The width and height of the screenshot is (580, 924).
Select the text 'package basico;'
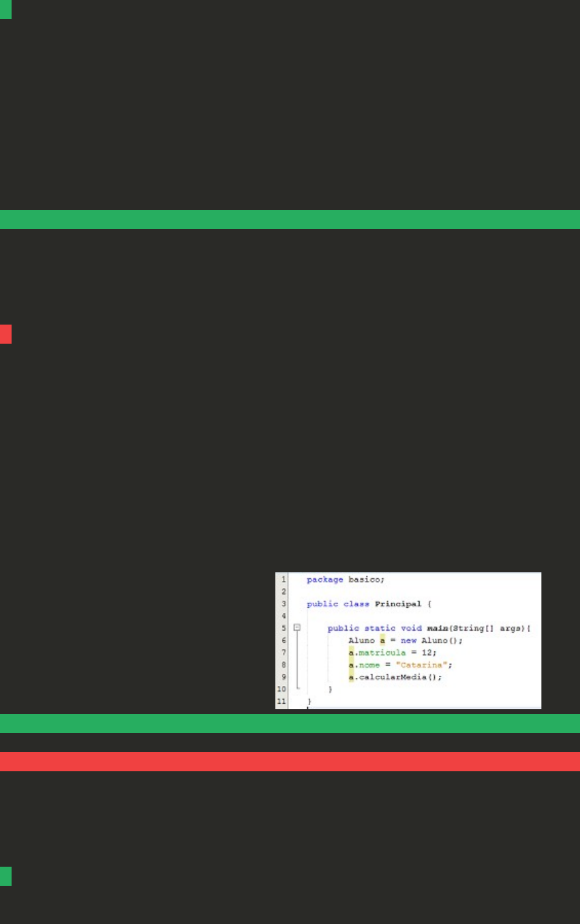346,580
